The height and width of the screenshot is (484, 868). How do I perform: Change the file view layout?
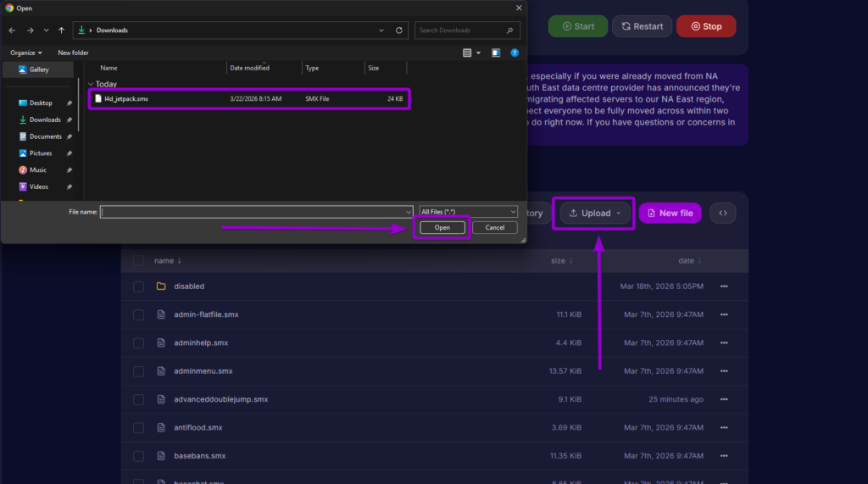click(467, 53)
